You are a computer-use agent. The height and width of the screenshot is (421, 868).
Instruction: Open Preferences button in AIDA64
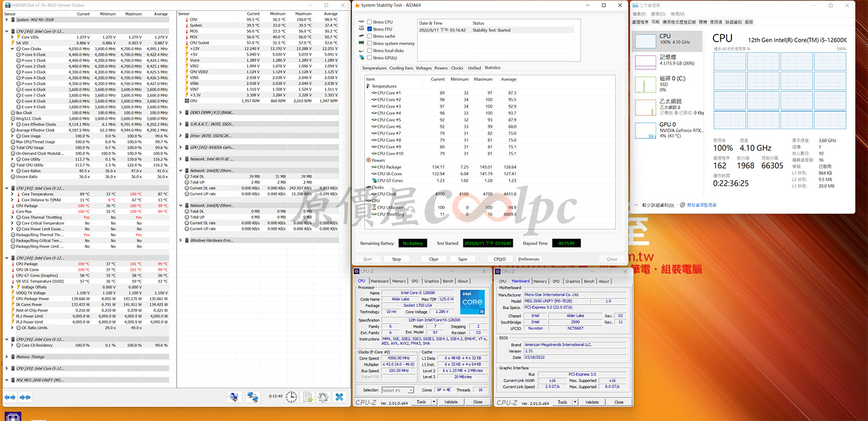(x=528, y=259)
